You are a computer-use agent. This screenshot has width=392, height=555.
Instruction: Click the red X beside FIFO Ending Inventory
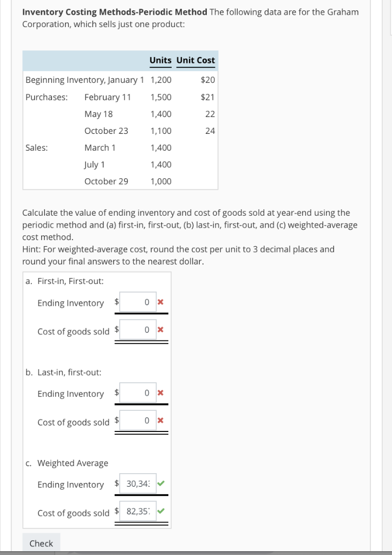click(162, 302)
